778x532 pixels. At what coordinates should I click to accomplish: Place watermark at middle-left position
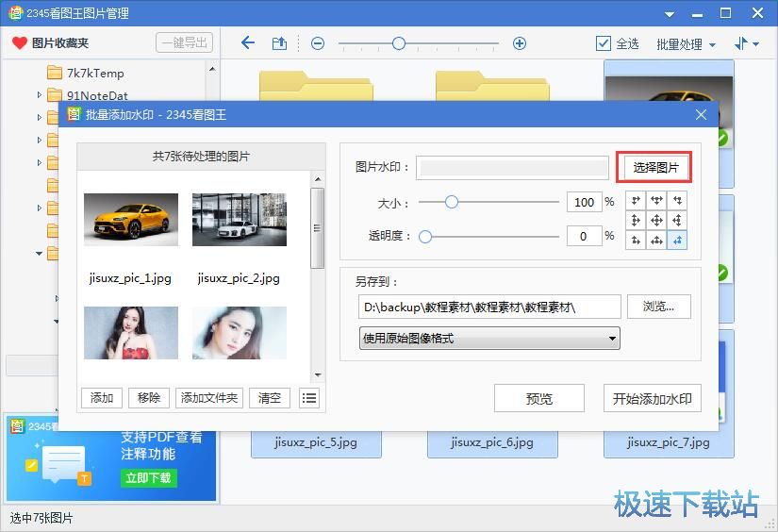636,221
